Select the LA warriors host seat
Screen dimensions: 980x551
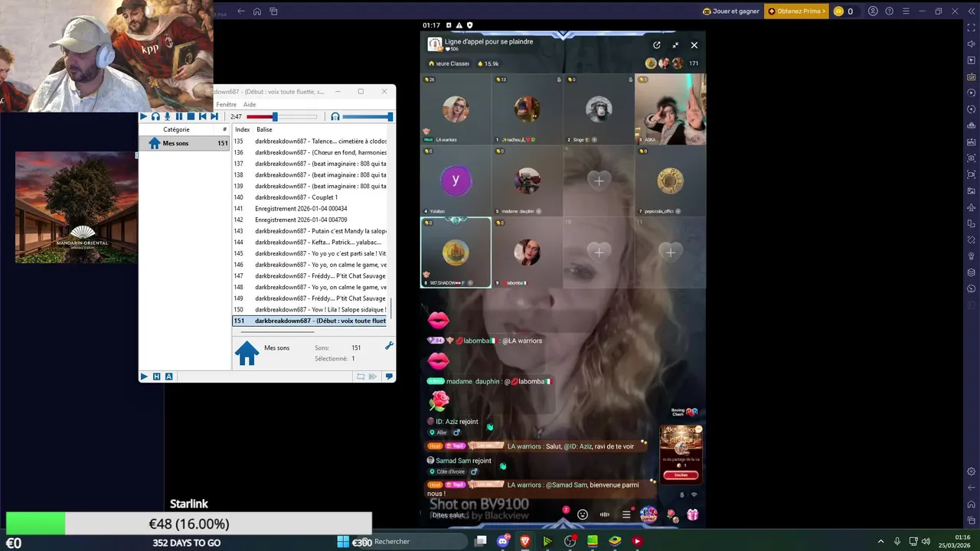456,109
